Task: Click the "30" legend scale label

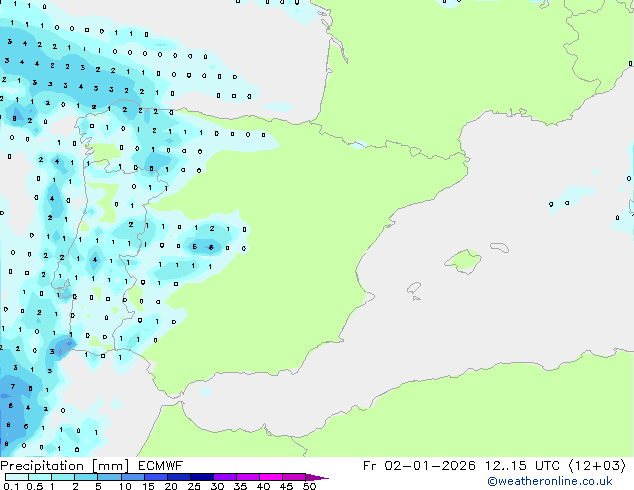Action: click(x=217, y=486)
